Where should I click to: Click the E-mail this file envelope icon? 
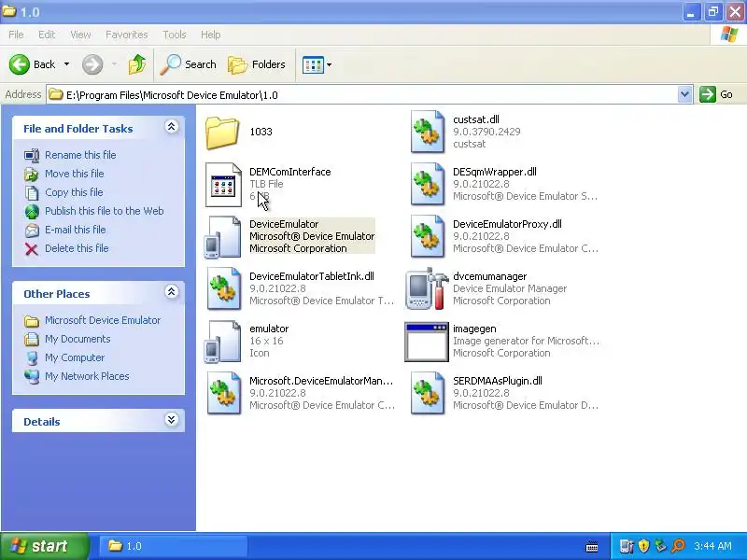click(32, 230)
